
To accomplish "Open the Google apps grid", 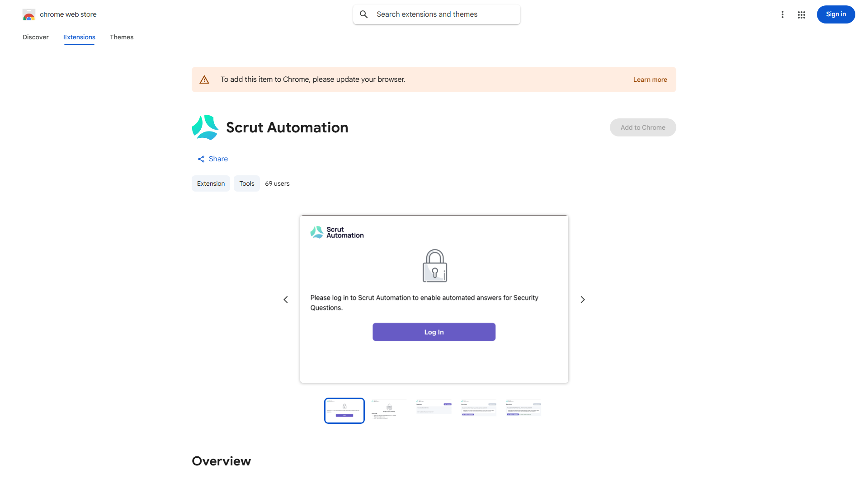I will (x=802, y=15).
